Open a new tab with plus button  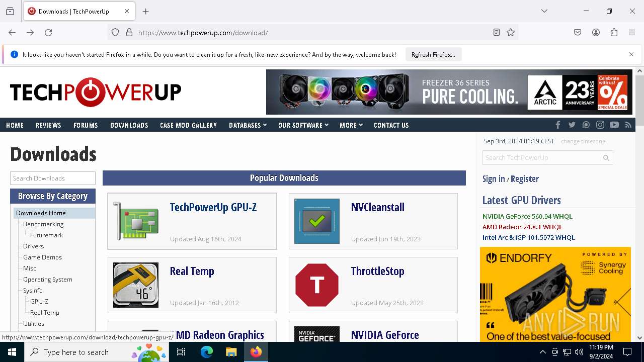pos(146,11)
